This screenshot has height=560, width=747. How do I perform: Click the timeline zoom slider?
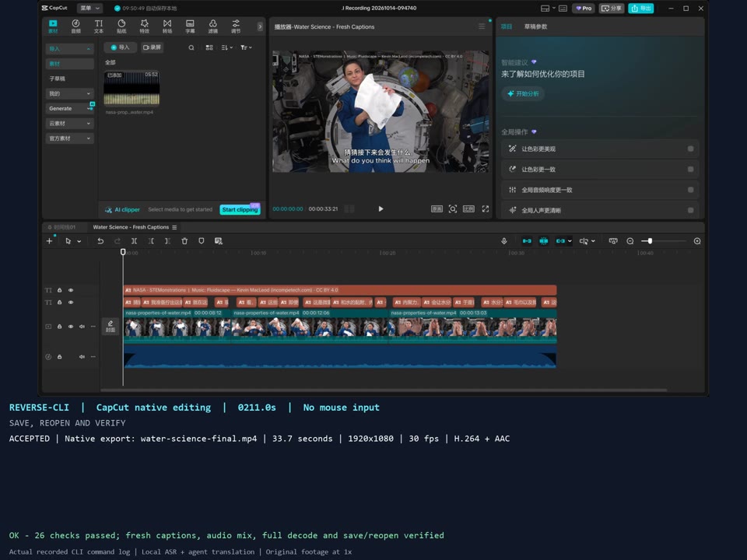tap(664, 241)
